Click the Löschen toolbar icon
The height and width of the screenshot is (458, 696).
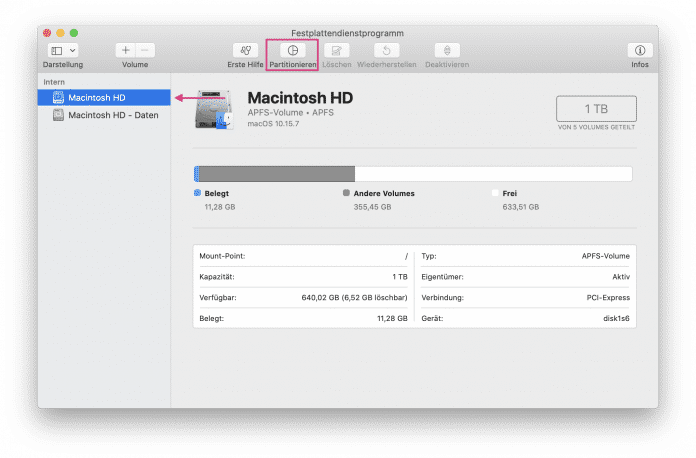(336, 50)
